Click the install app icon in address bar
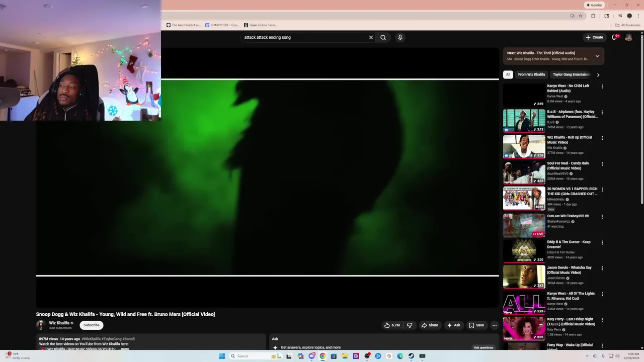This screenshot has height=362, width=644. [x=572, y=16]
